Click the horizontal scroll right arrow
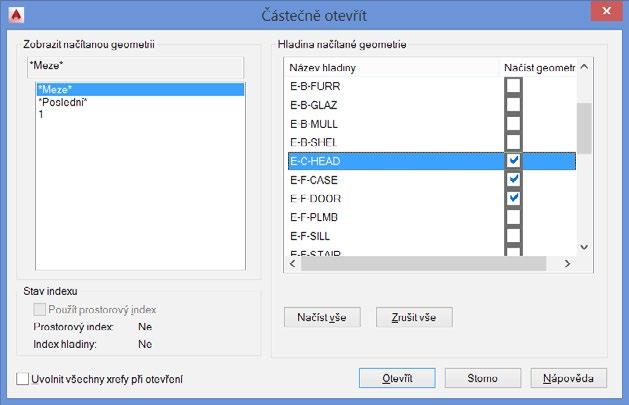This screenshot has width=629, height=405. pyautogui.click(x=567, y=264)
